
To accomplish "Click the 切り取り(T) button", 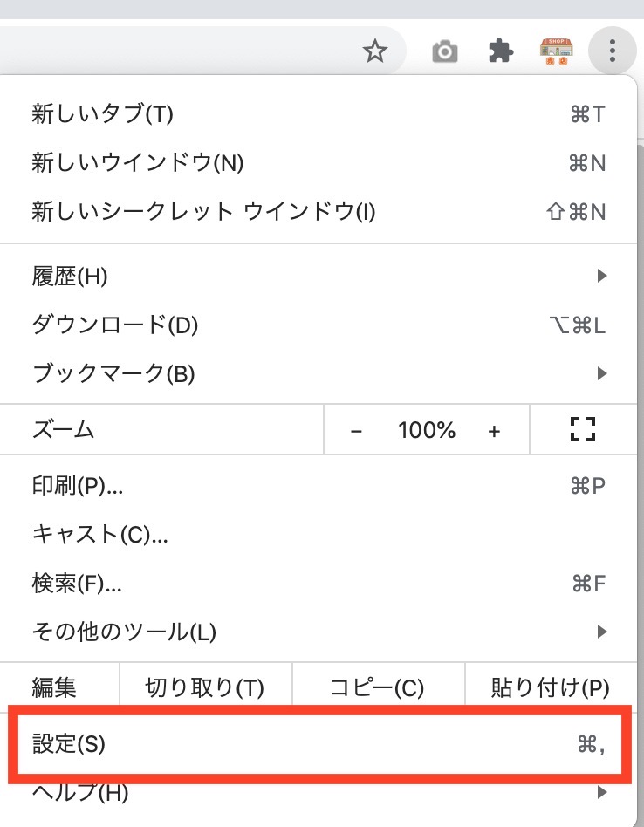I will coord(204,688).
